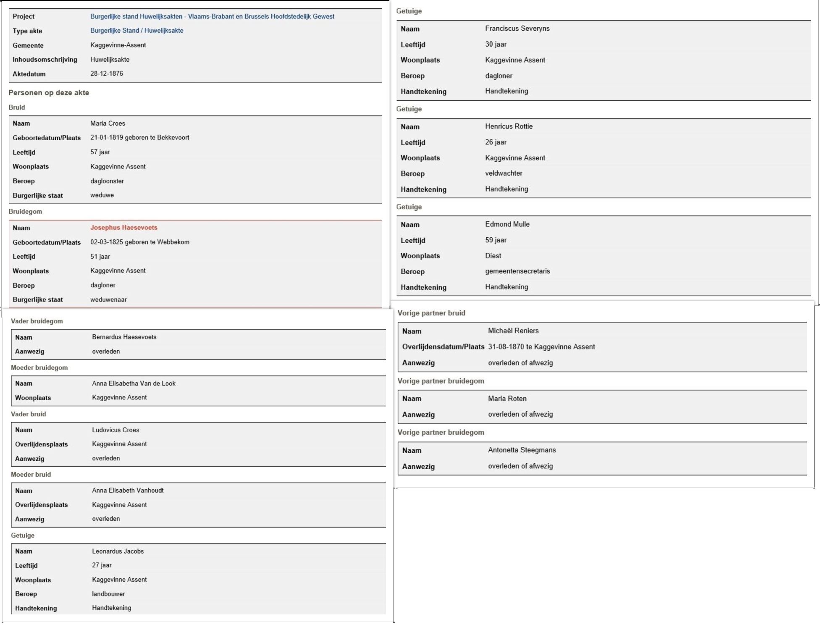Select bride's occupation dagloonster

tap(107, 181)
